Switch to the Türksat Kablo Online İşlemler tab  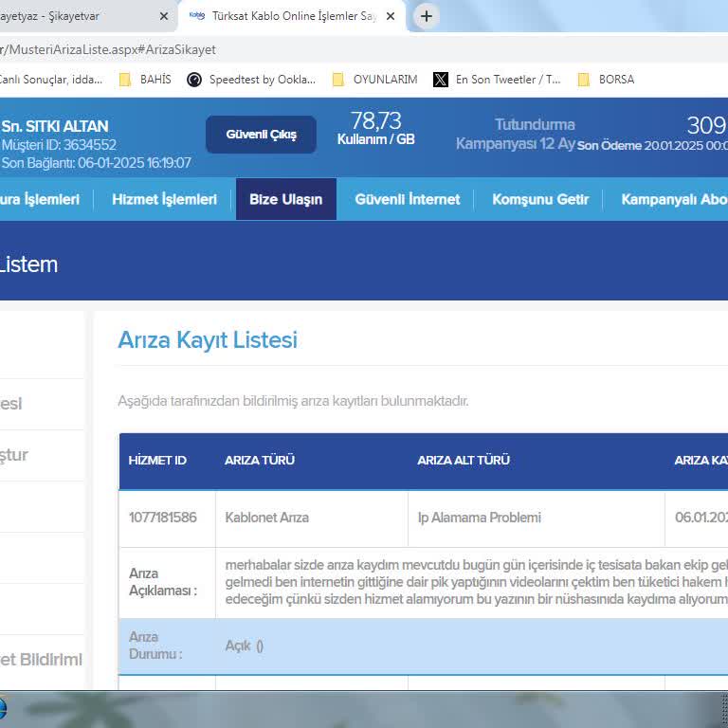(291, 16)
